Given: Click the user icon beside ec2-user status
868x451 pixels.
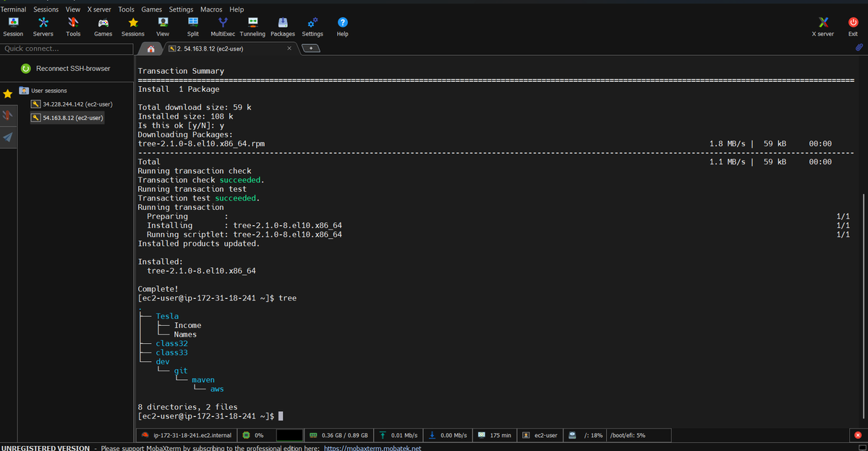Looking at the screenshot, I should click(527, 435).
